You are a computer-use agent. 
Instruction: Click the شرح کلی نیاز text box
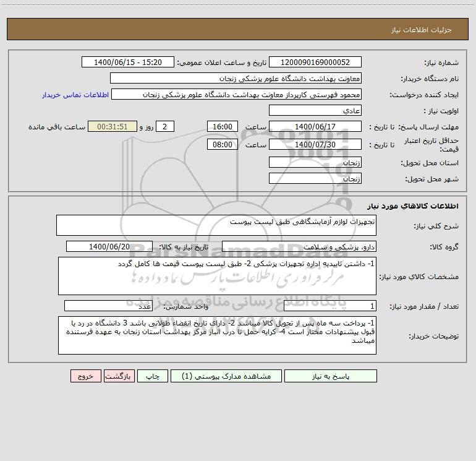click(x=216, y=225)
